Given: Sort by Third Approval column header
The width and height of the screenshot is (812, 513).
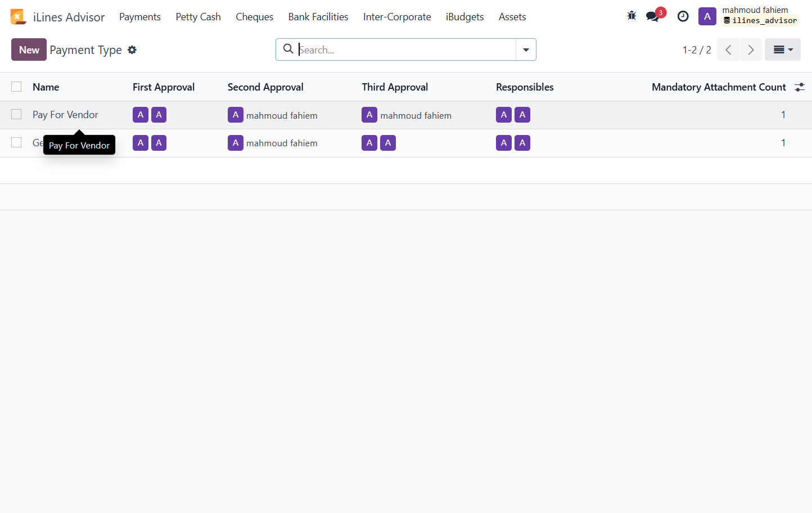Looking at the screenshot, I should pos(395,87).
